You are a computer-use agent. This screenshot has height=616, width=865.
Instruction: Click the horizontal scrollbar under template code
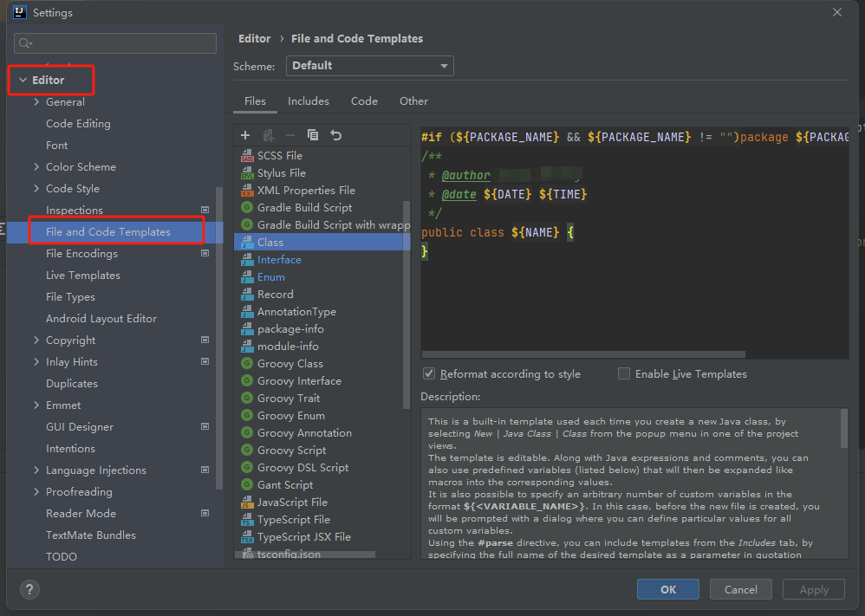(583, 354)
